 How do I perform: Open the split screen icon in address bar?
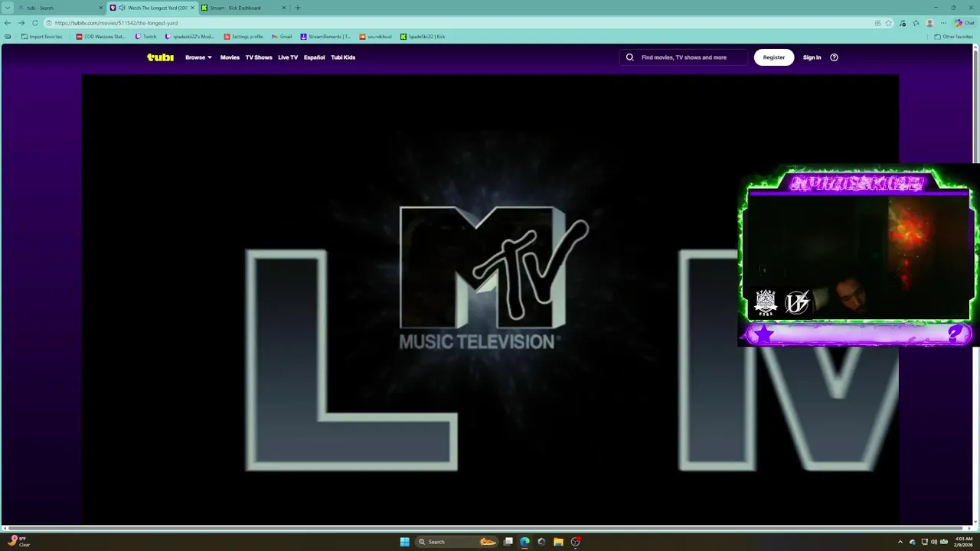(877, 23)
